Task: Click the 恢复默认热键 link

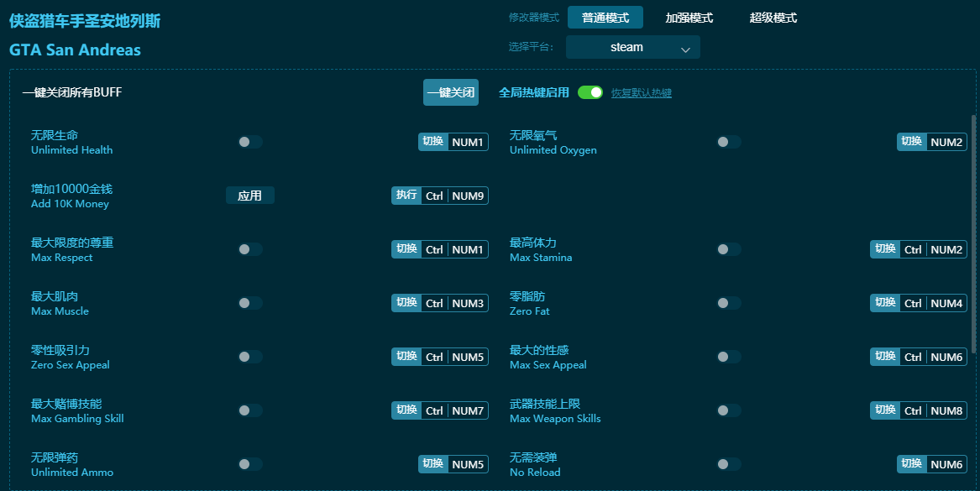Action: click(x=641, y=93)
